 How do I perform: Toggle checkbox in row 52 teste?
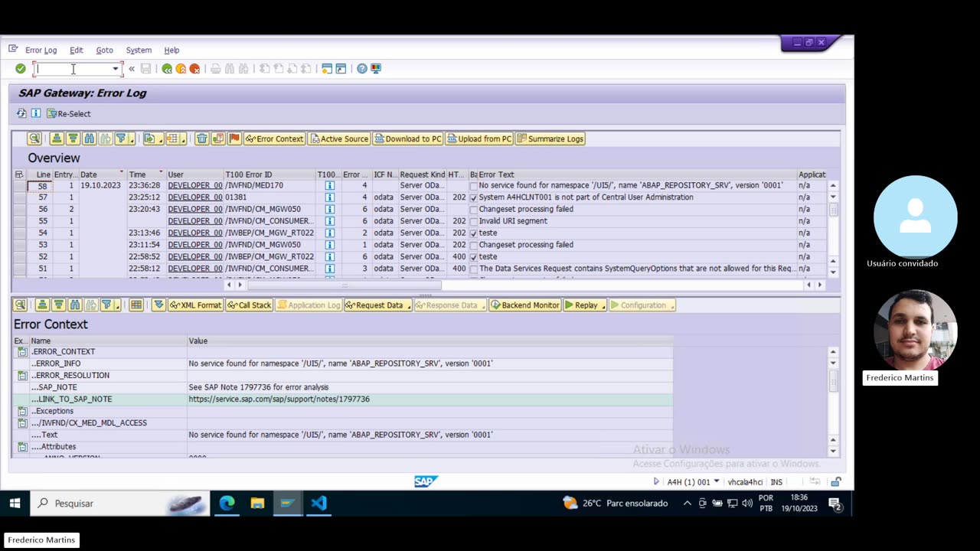(x=474, y=257)
